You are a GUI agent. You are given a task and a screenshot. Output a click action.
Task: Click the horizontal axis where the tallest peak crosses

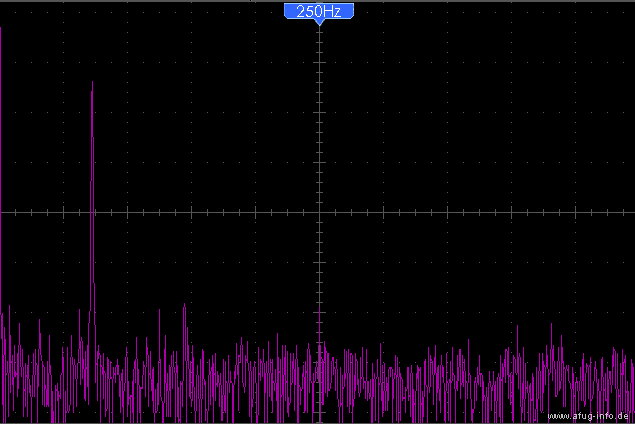[92, 212]
